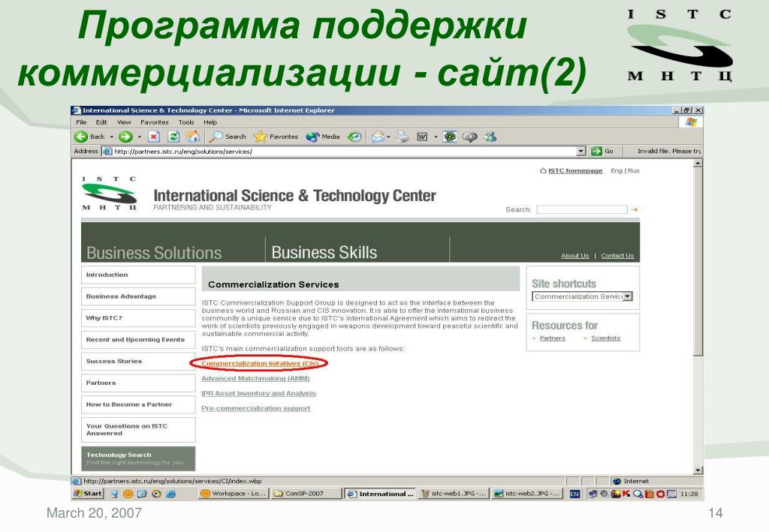Expand the Mail button dropdown arrow
Screen dimensions: 769x532
388,137
